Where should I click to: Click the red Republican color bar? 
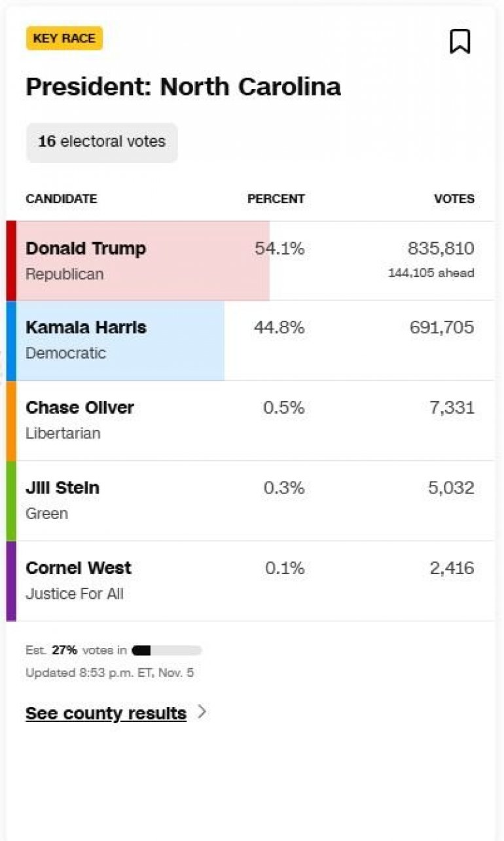[x=11, y=260]
